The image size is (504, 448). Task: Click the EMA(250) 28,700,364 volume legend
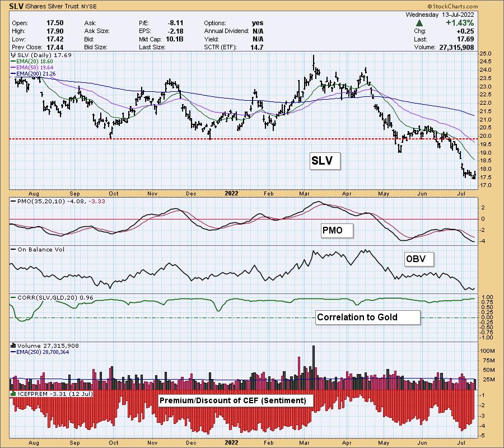coord(40,352)
